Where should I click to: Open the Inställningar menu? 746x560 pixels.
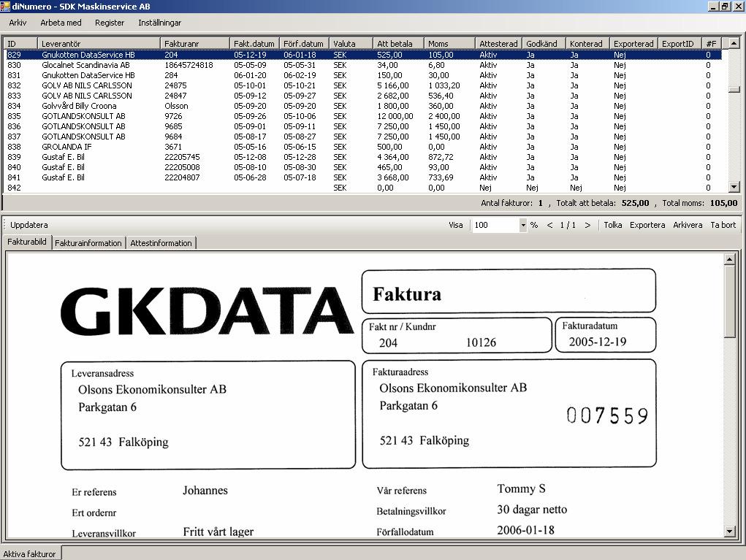point(159,23)
